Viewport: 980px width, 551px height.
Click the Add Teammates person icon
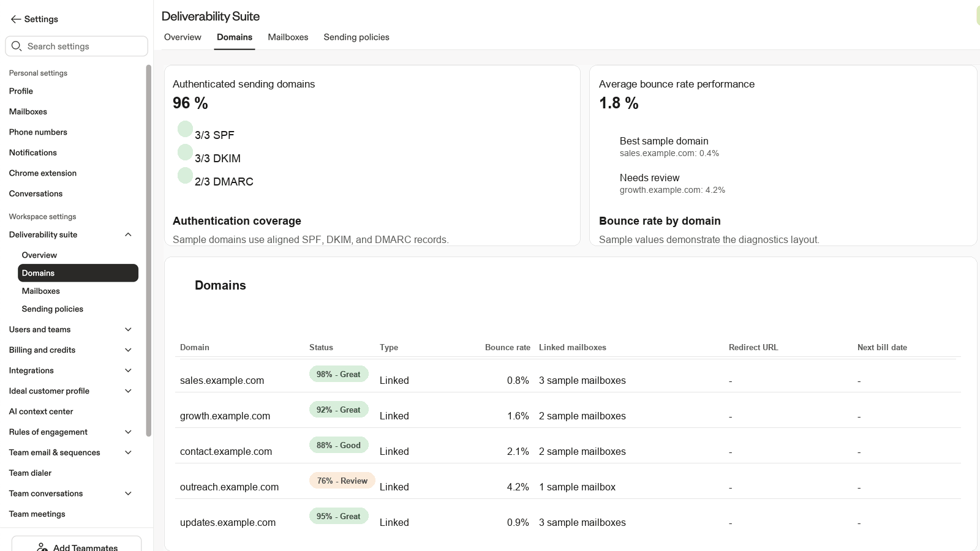(42, 547)
